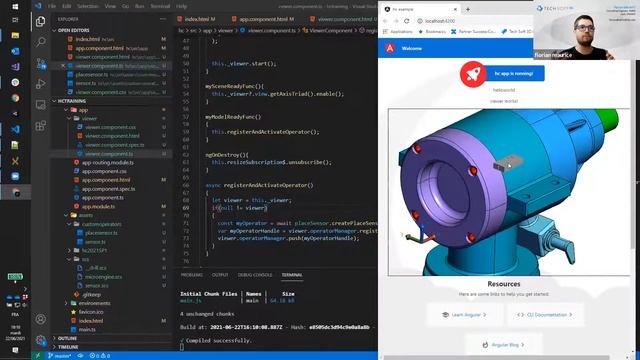Open the Bookmarks star folder
The height and width of the screenshot is (360, 640).
coord(432,31)
